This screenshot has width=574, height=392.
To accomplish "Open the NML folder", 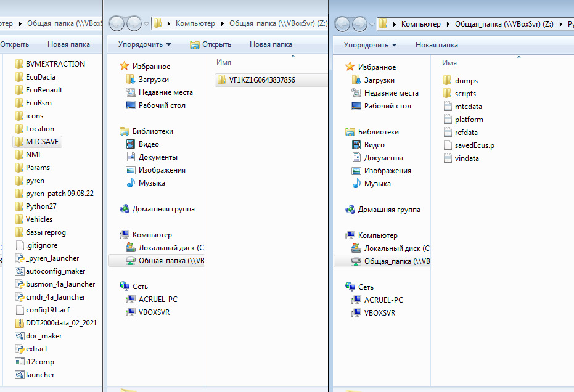I will [x=28, y=155].
